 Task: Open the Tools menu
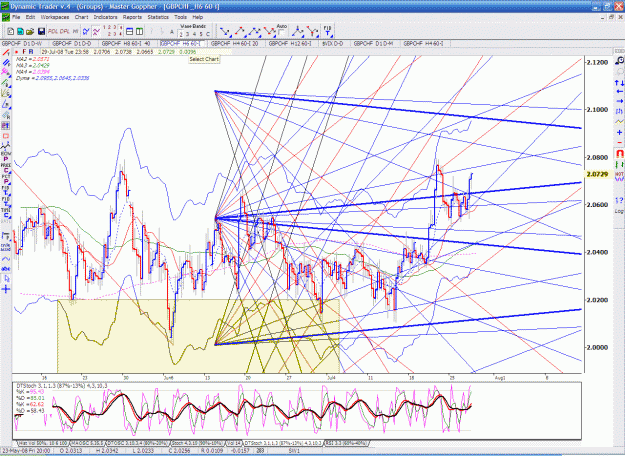tap(180, 17)
